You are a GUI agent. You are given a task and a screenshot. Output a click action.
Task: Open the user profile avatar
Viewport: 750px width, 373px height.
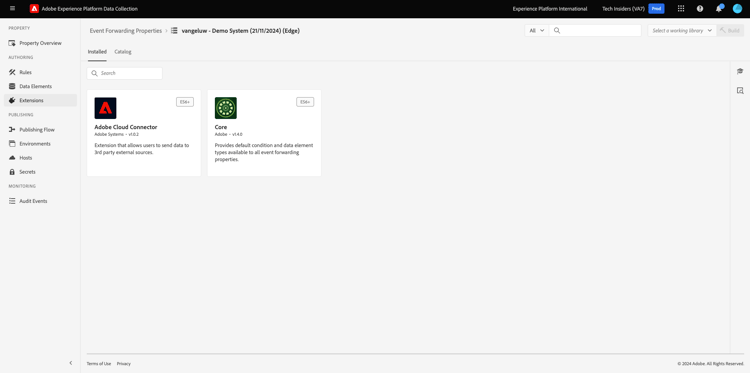tap(737, 9)
